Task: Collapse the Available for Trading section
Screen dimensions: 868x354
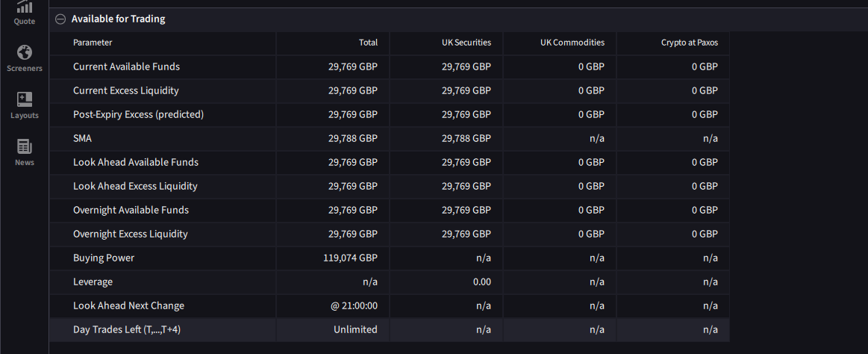Action: click(60, 19)
